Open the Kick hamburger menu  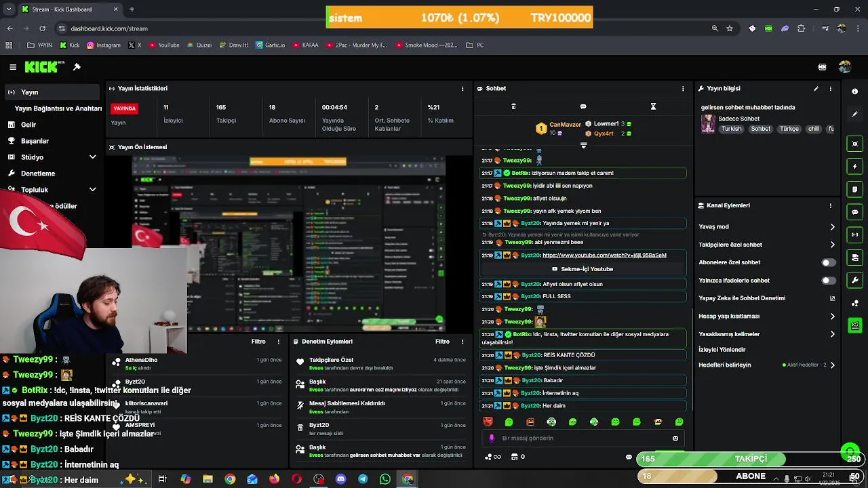pyautogui.click(x=13, y=67)
